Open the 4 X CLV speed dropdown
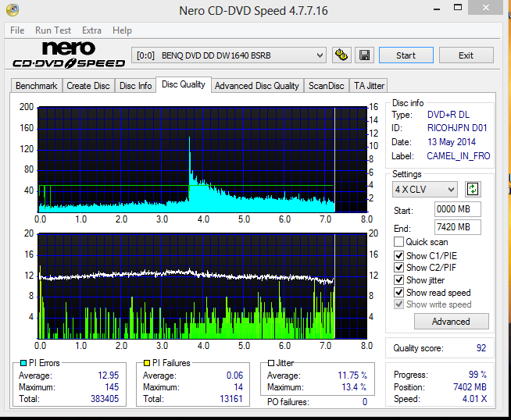 coord(424,189)
